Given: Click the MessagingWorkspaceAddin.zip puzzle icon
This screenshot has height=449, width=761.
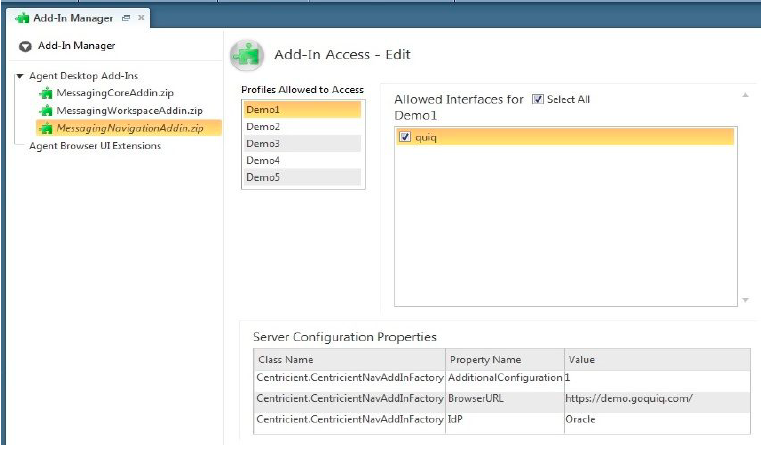Looking at the screenshot, I should (46, 111).
